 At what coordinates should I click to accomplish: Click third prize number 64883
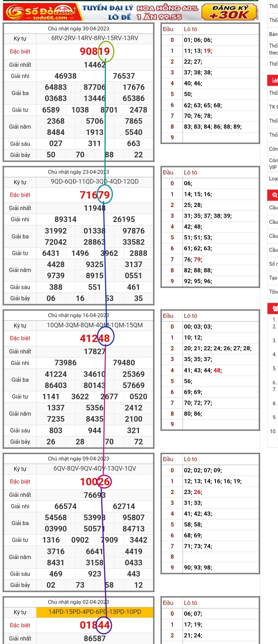click(56, 87)
